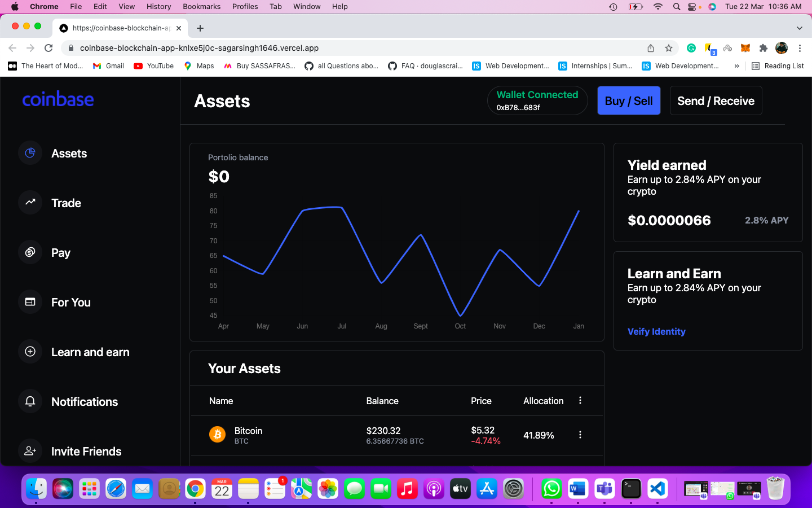
Task: Click the Learn and earn plus icon
Action: click(30, 352)
